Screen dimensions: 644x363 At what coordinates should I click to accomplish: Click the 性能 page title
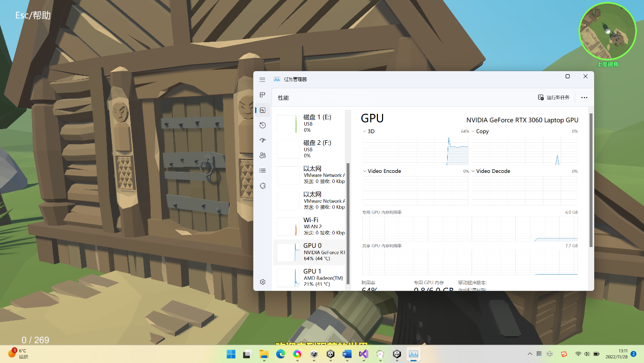tap(283, 98)
